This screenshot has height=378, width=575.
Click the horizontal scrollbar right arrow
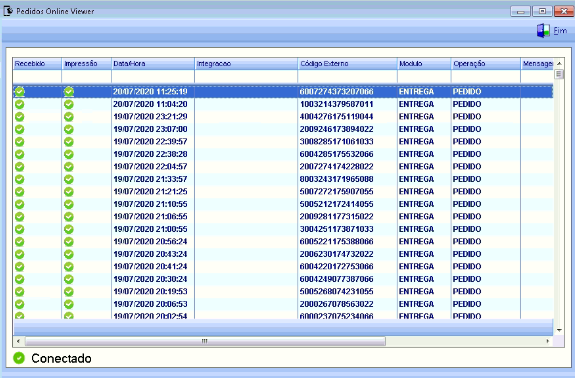pos(547,341)
